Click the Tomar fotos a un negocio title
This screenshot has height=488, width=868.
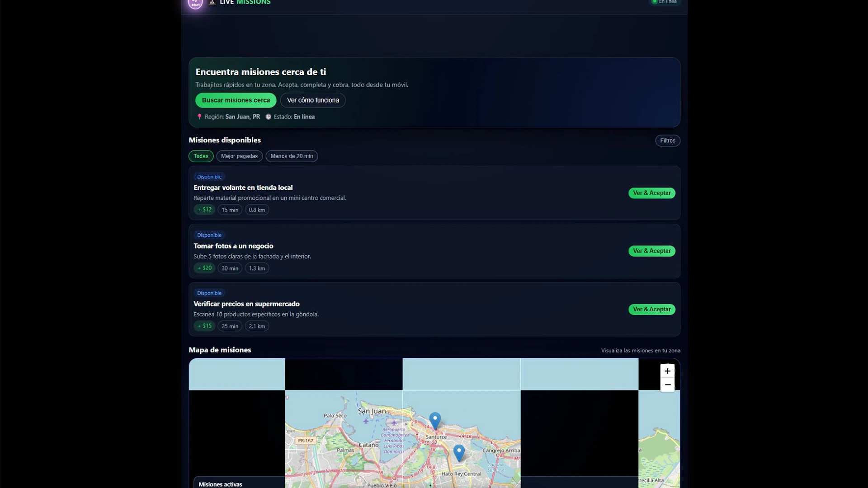(233, 246)
